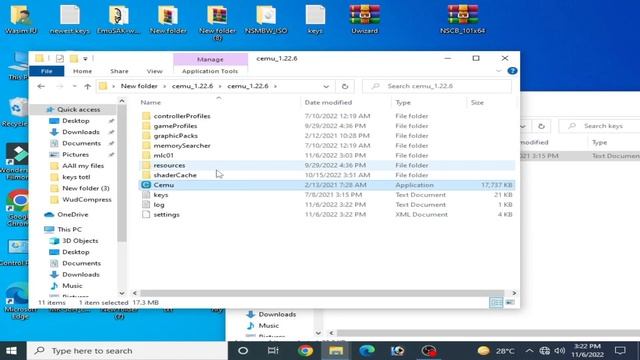Image resolution: width=640 pixels, height=360 pixels.
Task: Select Quick access in navigation pane
Action: coord(78,109)
